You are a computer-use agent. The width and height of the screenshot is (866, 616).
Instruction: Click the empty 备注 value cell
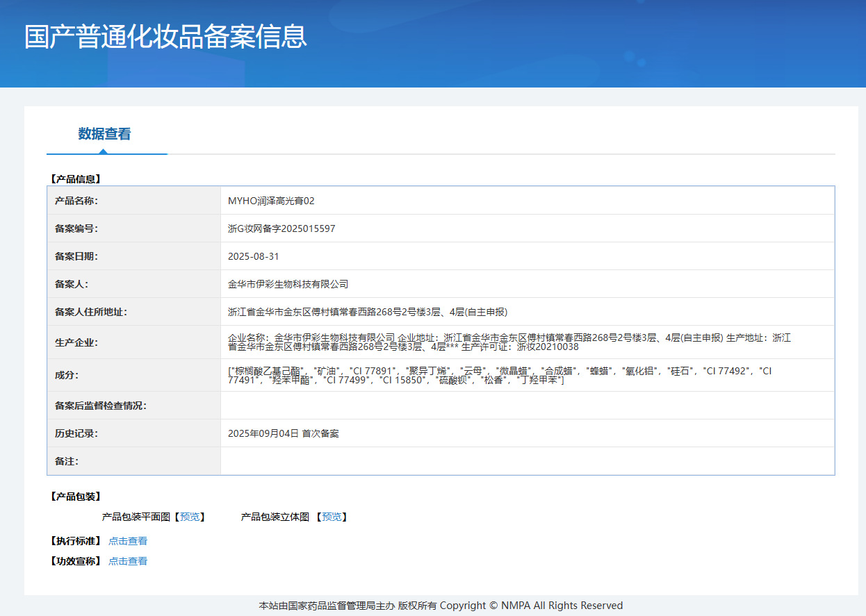[527, 461]
